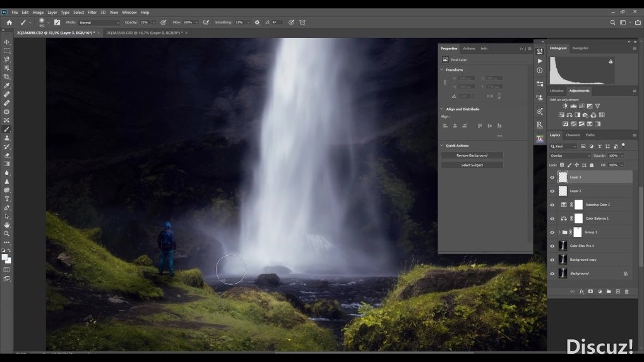The height and width of the screenshot is (362, 644).
Task: Click the brush angle input field
Action: [277, 23]
